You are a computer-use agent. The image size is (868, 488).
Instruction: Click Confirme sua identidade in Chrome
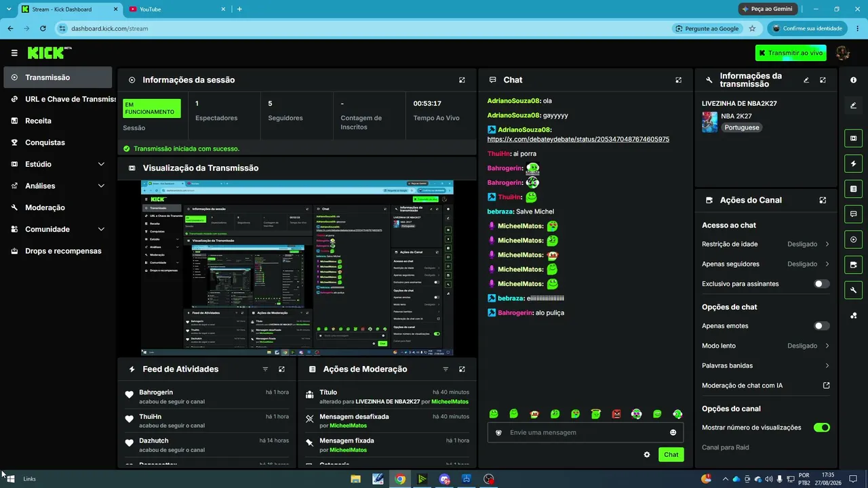(807, 28)
